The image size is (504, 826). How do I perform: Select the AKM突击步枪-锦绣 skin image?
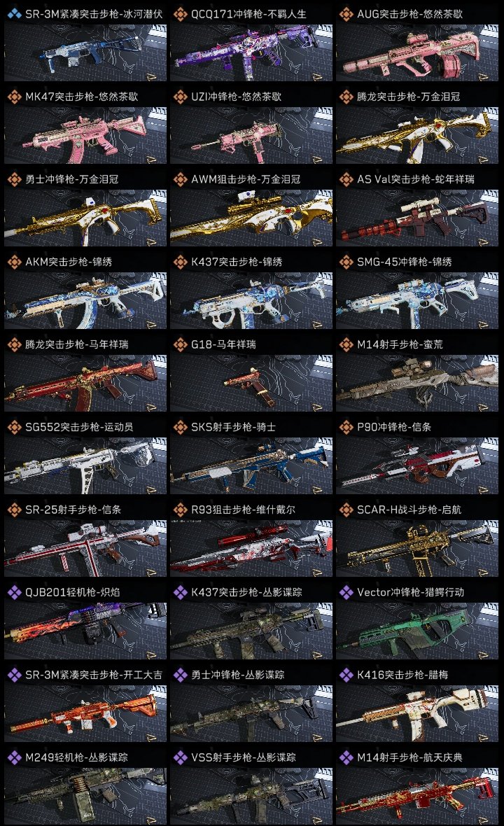(85, 301)
